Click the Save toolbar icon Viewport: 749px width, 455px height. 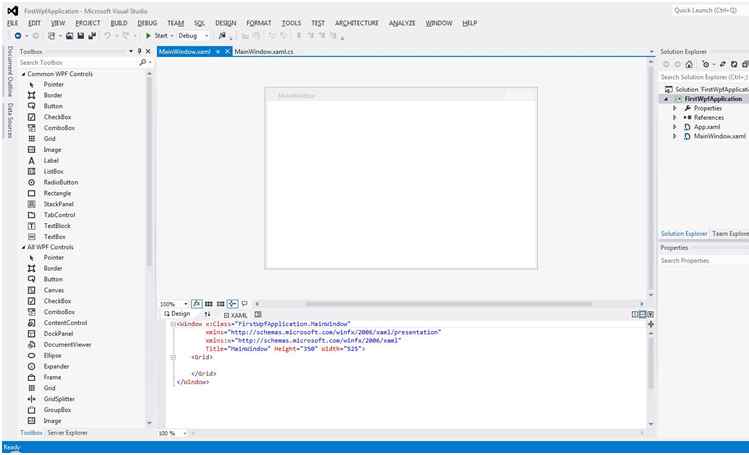coord(80,36)
